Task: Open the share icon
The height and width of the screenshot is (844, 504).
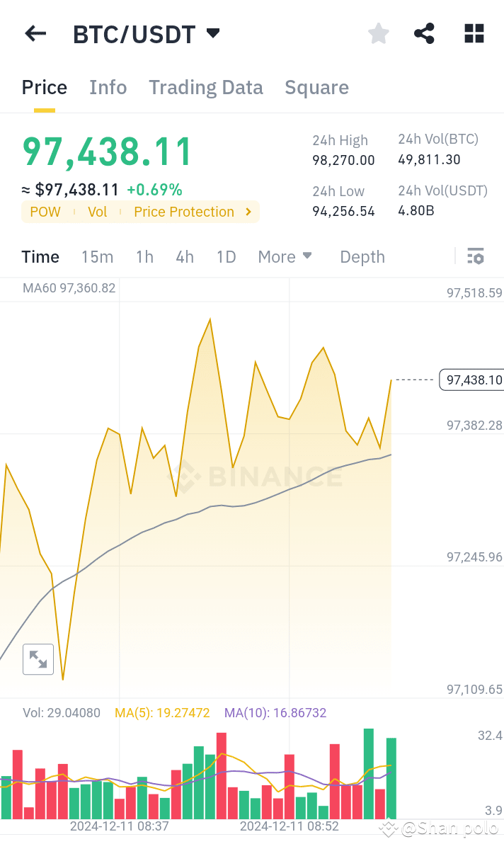Action: 424,33
